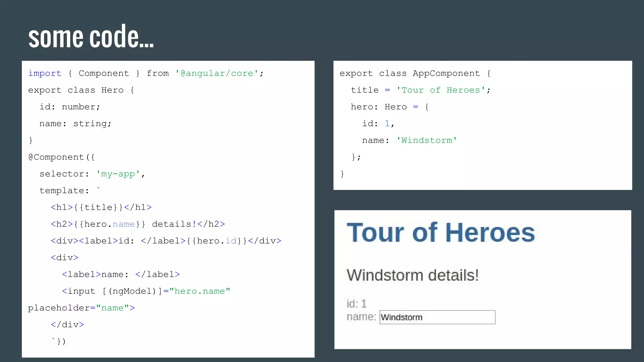Screen dimensions: 644x362
Task: Click the 'Tour of Heroes' heading in preview
Action: point(441,233)
